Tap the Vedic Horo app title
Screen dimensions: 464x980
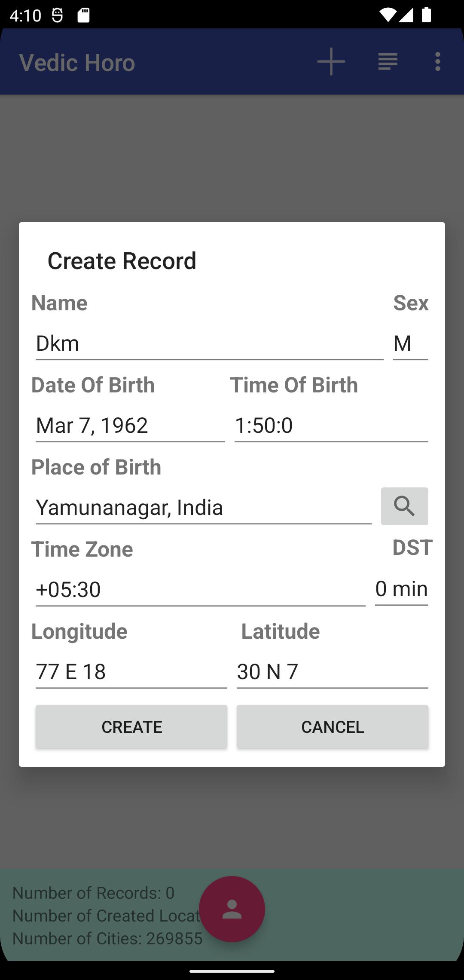coord(77,63)
